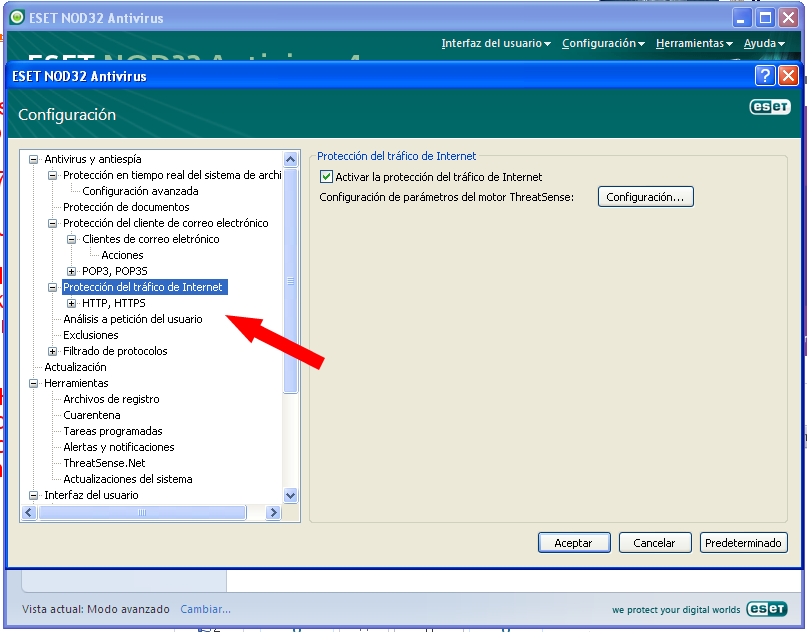Collapse Protección del cliente de correo electrónico
The width and height of the screenshot is (807, 632).
click(x=52, y=223)
